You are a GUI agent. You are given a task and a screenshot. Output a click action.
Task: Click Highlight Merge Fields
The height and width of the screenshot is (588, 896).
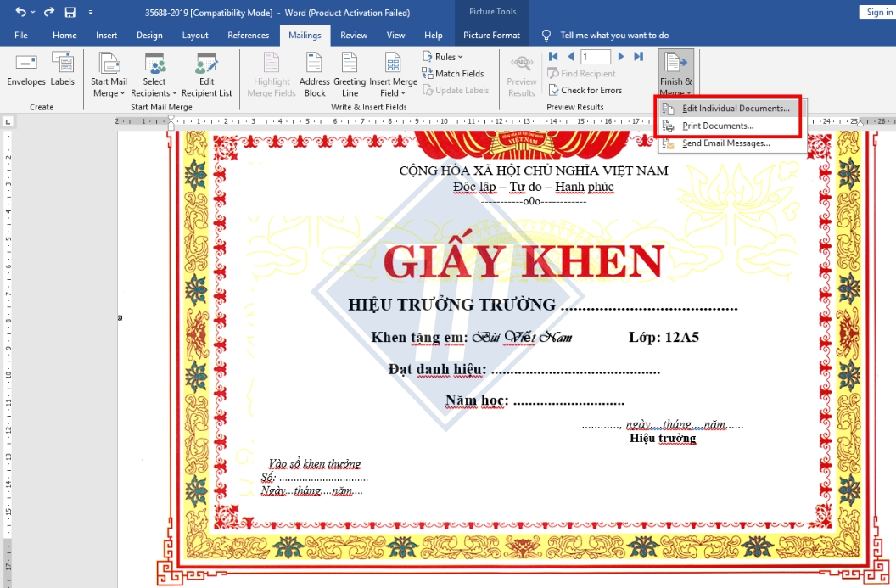pyautogui.click(x=272, y=75)
